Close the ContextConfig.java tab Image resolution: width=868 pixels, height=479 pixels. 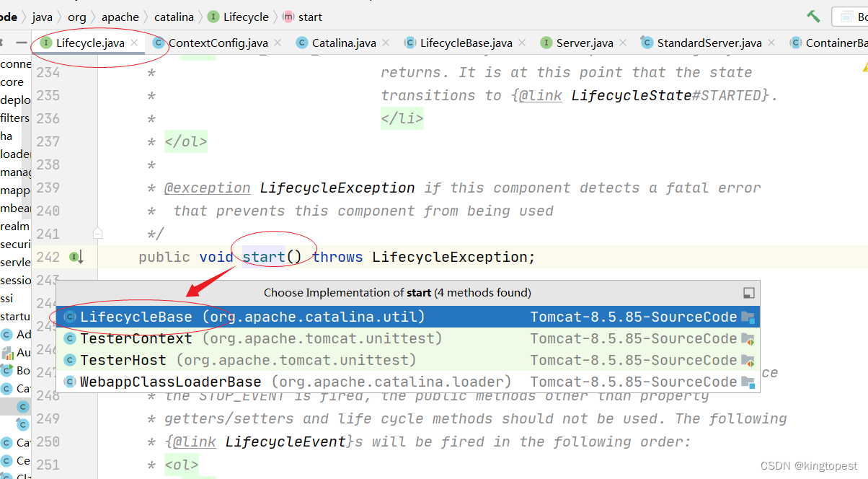pos(278,43)
